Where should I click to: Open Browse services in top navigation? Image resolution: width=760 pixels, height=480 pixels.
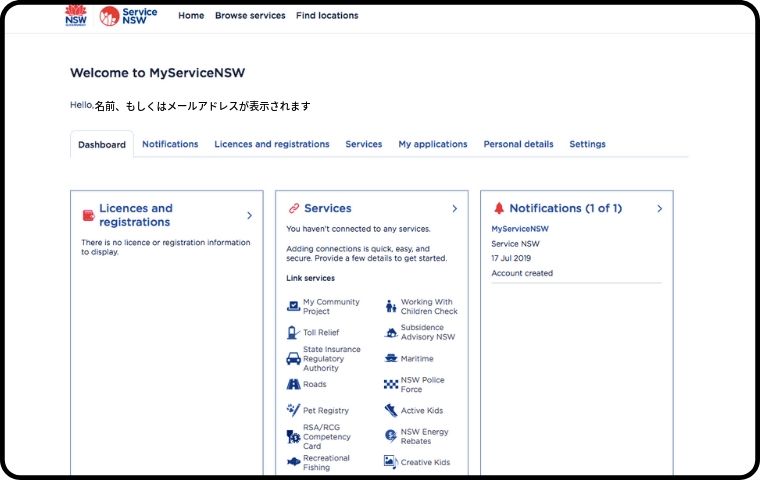250,16
